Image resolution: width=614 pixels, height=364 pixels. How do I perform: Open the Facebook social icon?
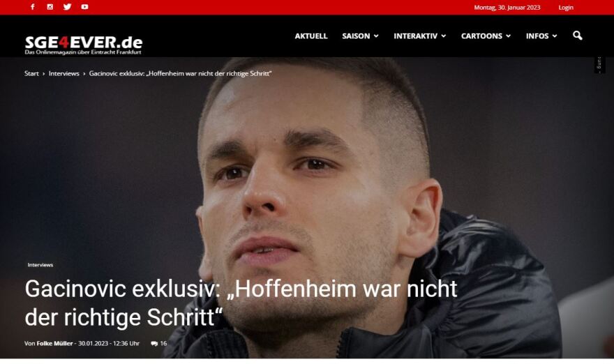(33, 7)
